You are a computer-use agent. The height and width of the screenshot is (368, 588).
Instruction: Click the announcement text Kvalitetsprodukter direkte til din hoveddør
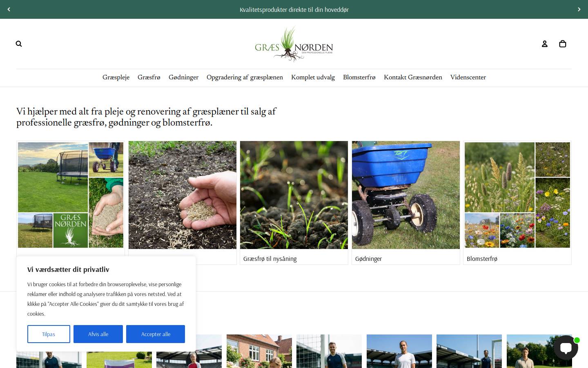[294, 9]
